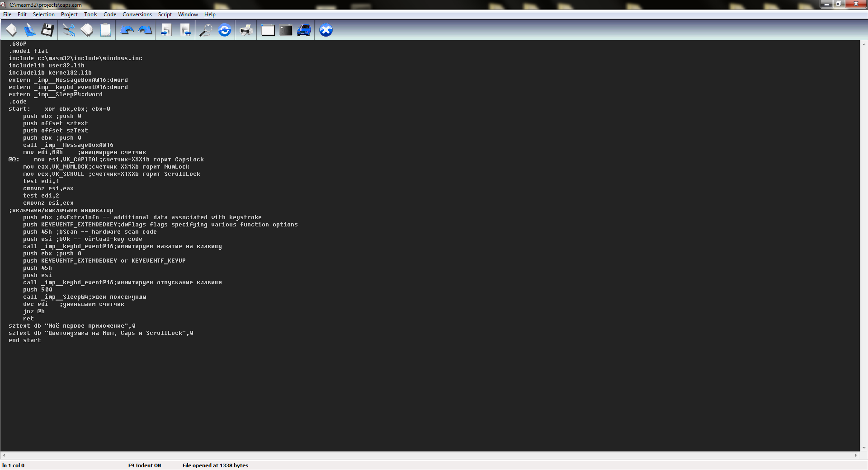Click the magnifying glass Find icon

coord(206,30)
